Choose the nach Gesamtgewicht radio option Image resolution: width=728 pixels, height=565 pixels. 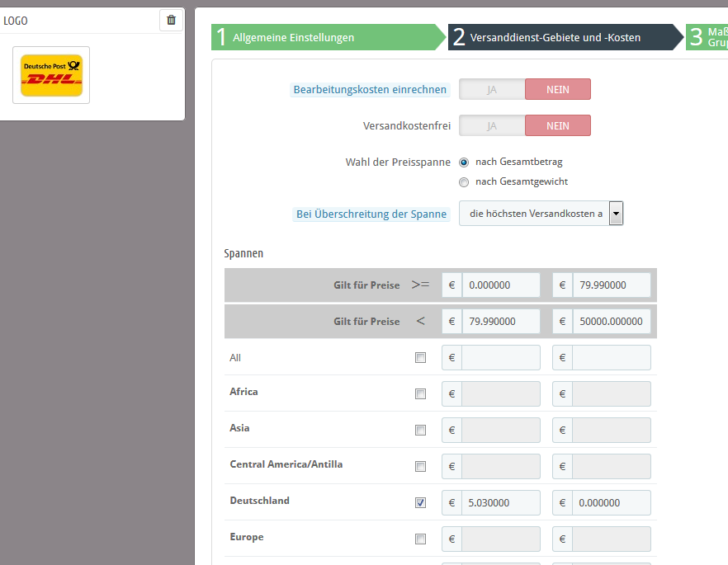(464, 182)
